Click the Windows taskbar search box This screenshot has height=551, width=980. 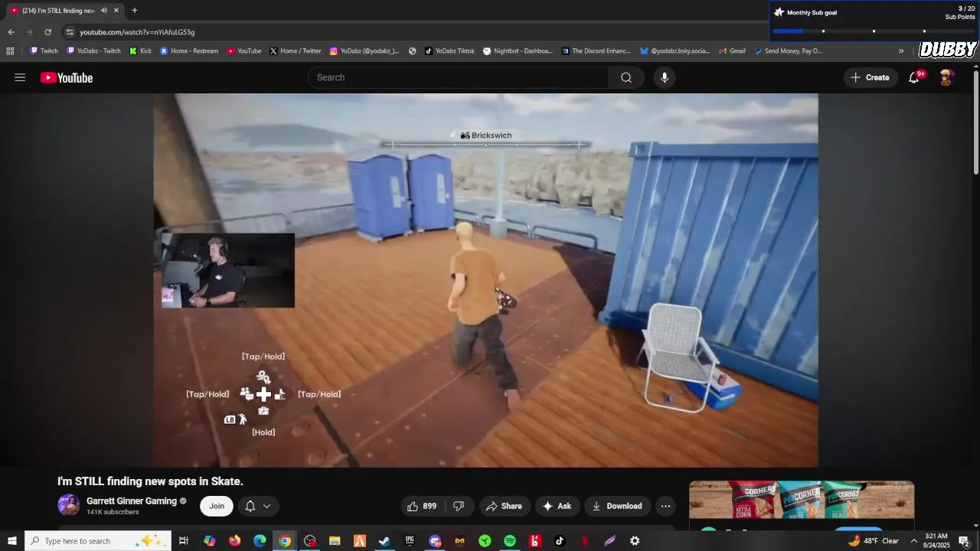pos(97,541)
